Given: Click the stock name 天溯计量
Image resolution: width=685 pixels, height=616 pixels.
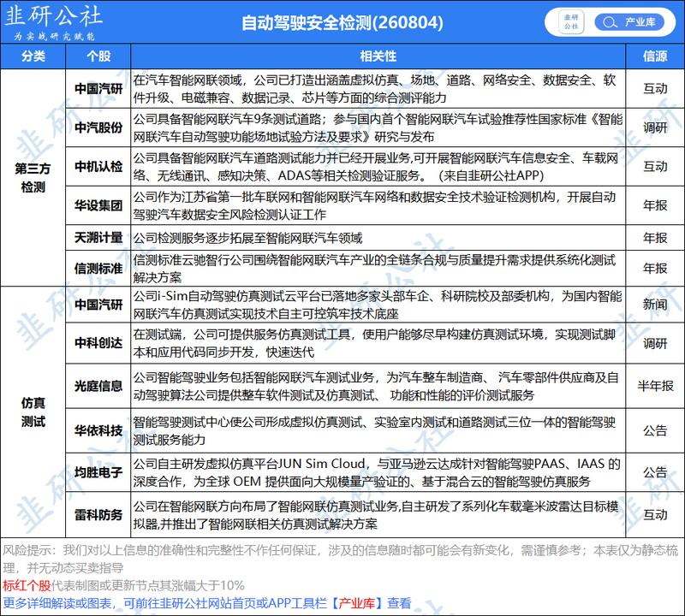Looking at the screenshot, I should [98, 238].
